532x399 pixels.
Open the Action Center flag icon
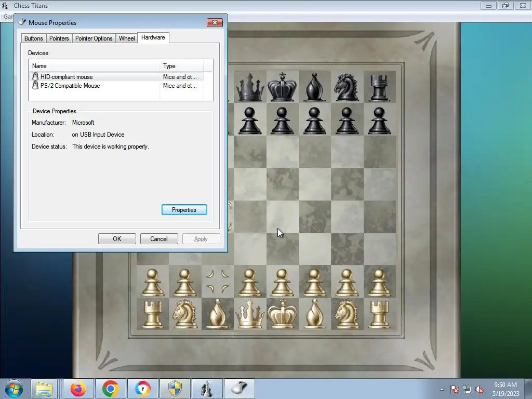click(455, 390)
